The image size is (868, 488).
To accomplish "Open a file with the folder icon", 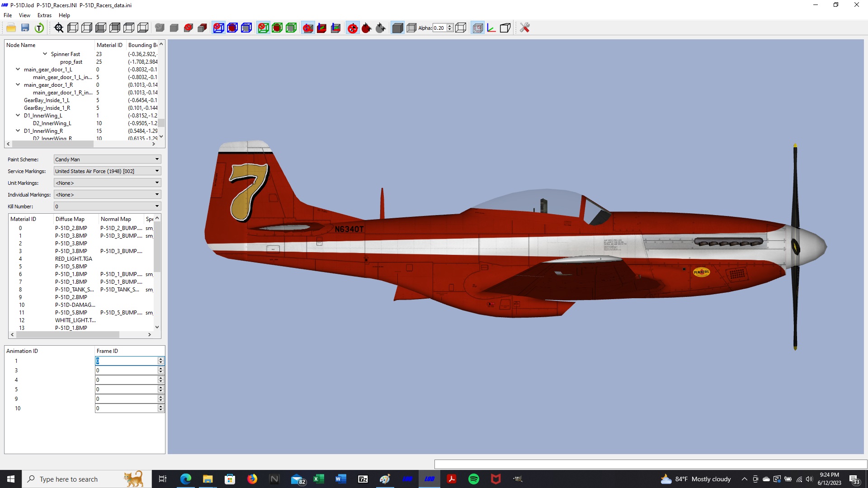I will click(x=11, y=28).
